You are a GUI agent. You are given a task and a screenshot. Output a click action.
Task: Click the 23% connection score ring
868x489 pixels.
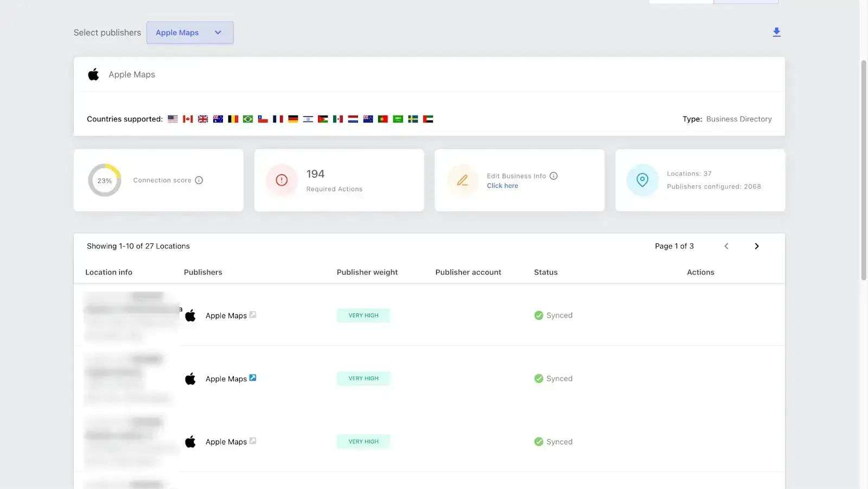[x=105, y=180]
